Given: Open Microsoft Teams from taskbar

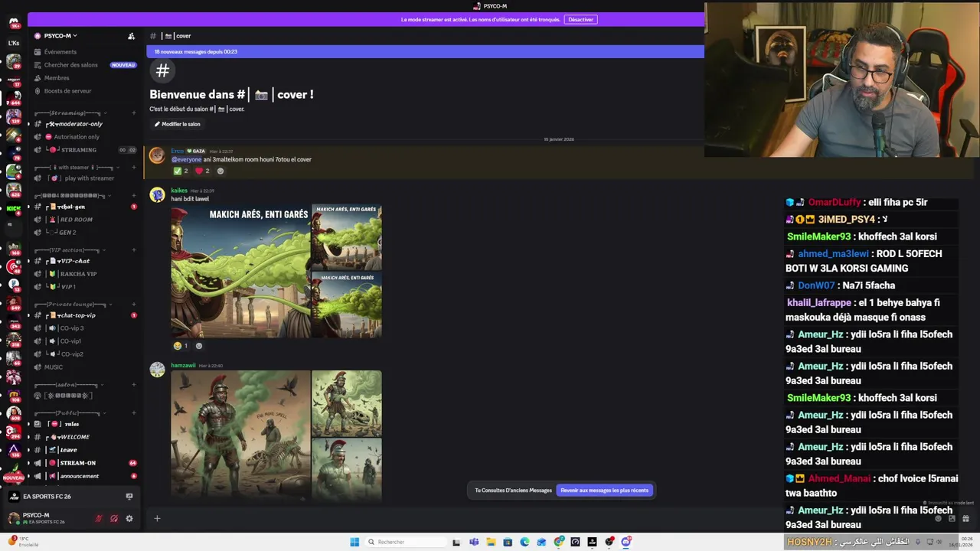Looking at the screenshot, I should (474, 542).
